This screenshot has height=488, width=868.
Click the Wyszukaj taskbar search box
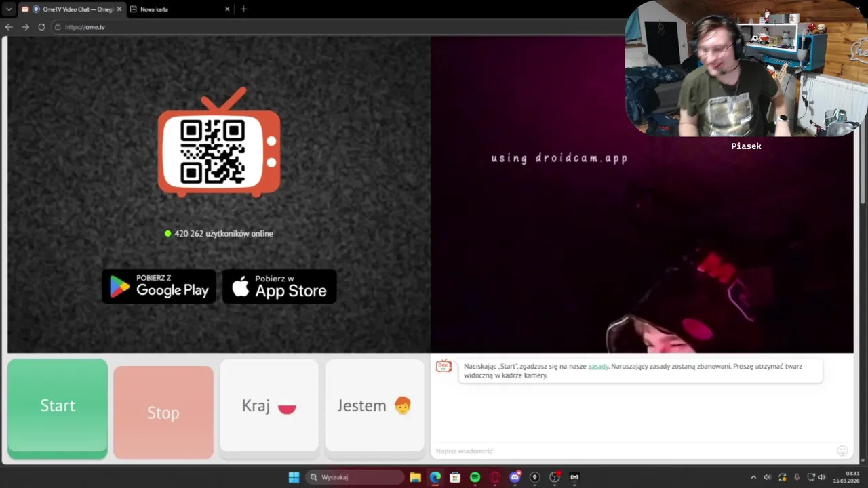[355, 477]
